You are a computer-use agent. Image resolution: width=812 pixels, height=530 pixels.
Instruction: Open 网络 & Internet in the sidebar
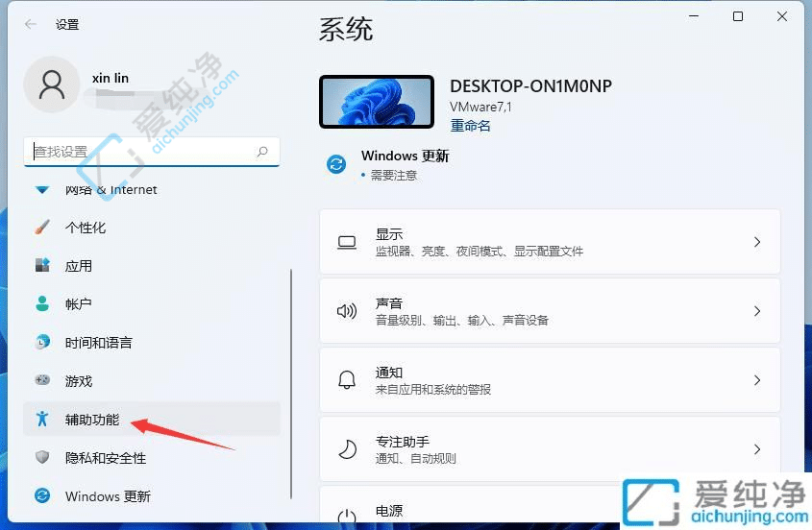[152, 189]
